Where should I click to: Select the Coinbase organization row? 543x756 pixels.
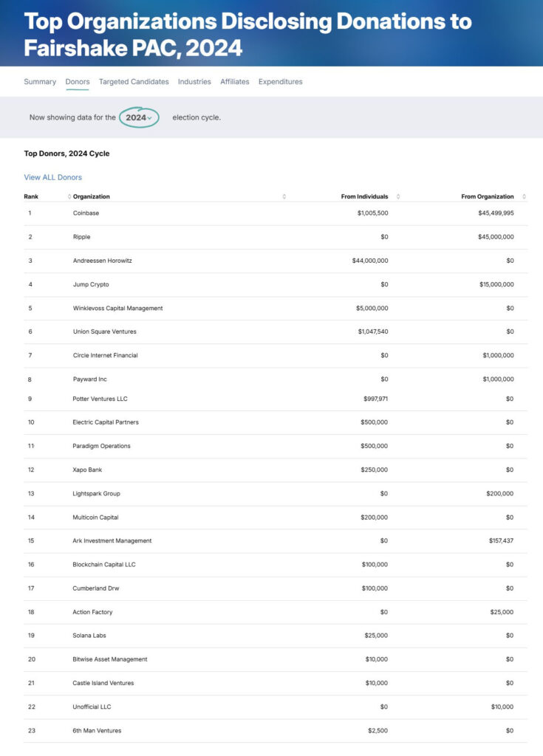[x=276, y=213]
